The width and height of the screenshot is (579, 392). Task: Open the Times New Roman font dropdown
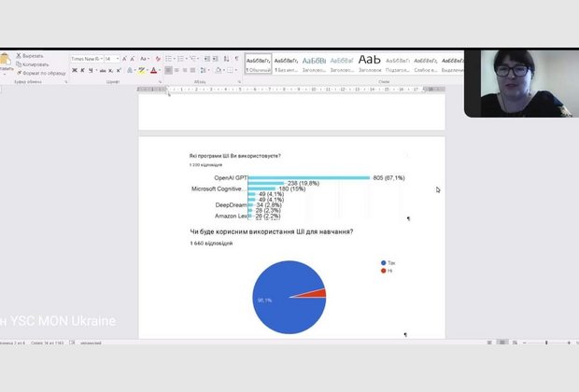pos(86,58)
